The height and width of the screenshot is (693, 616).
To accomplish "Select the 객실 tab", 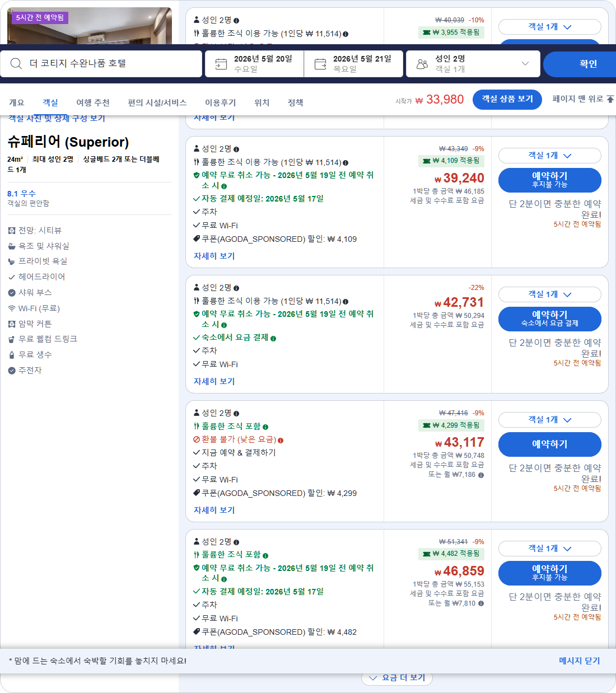I will point(50,102).
